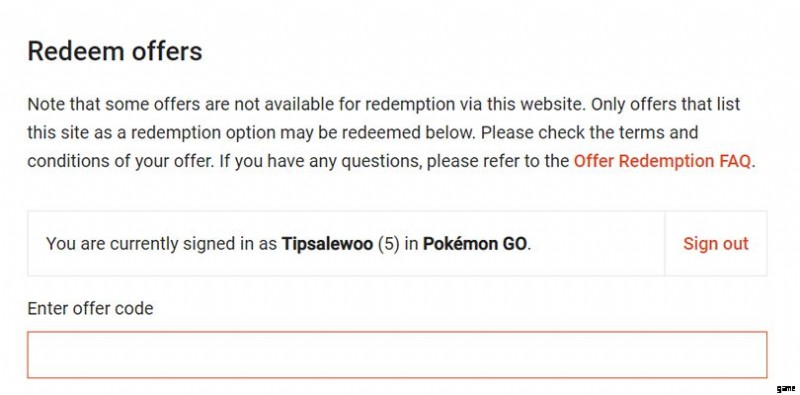Click the bold Pokémon GO game name
This screenshot has width=800, height=395.
[474, 244]
